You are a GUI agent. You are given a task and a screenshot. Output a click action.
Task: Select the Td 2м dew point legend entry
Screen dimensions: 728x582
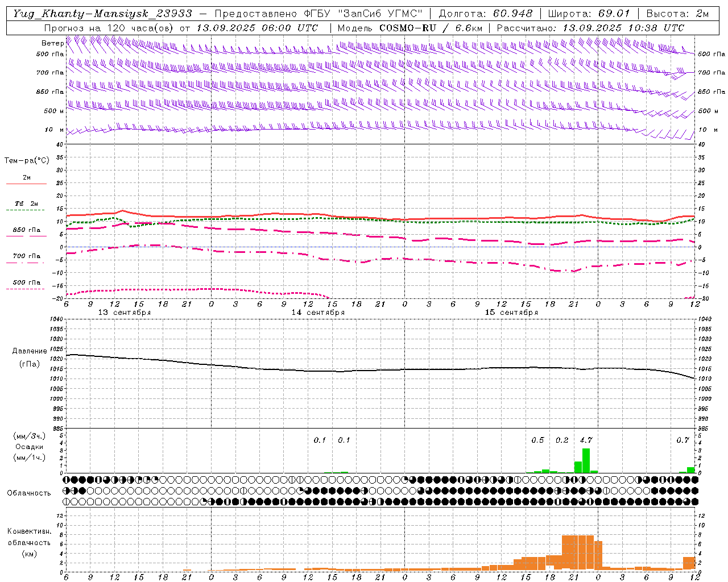point(26,203)
